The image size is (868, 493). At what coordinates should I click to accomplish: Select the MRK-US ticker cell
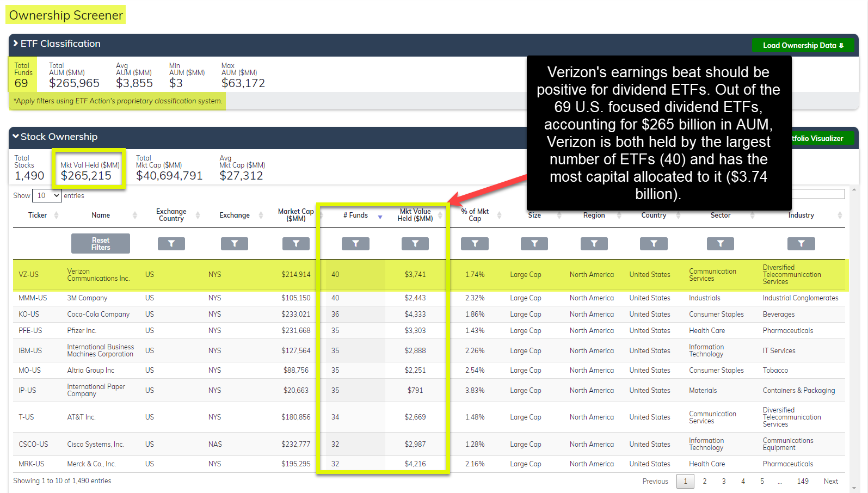(x=32, y=464)
